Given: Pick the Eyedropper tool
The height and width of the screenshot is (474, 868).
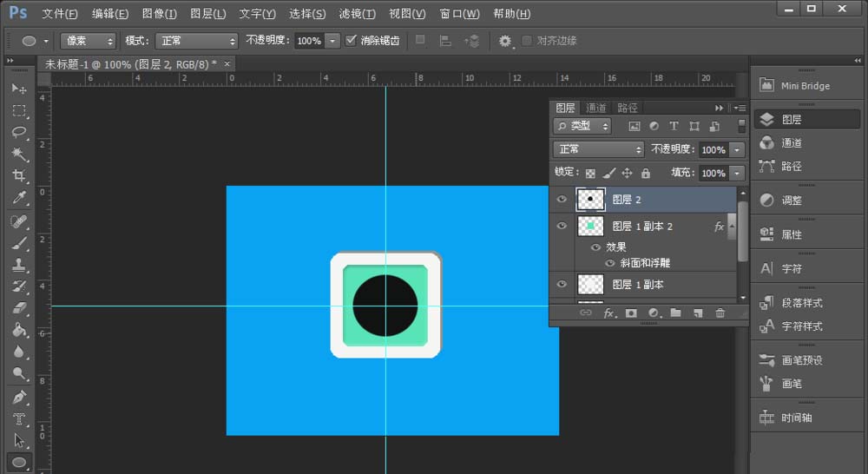Looking at the screenshot, I should click(x=19, y=199).
